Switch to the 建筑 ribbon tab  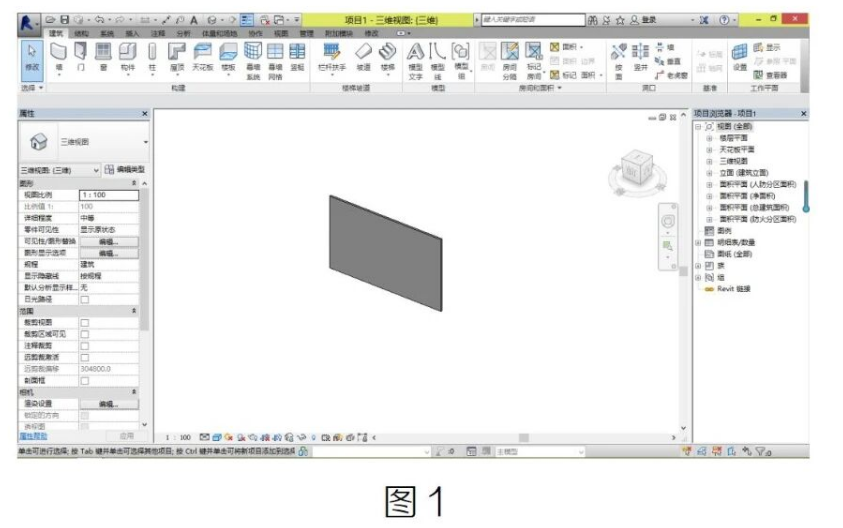[x=56, y=33]
